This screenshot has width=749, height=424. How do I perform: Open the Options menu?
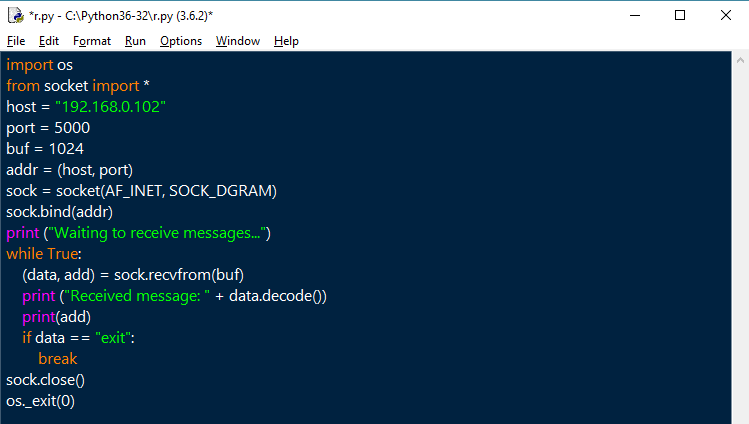tap(181, 41)
